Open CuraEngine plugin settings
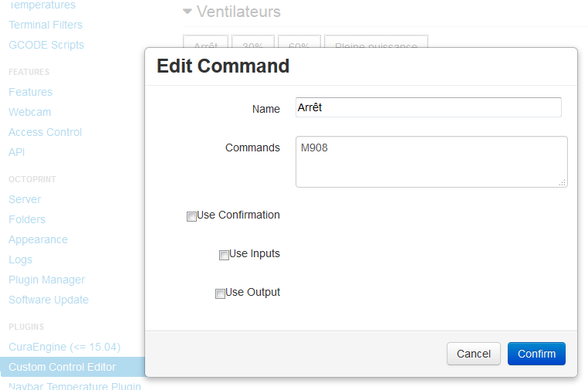 click(x=65, y=347)
